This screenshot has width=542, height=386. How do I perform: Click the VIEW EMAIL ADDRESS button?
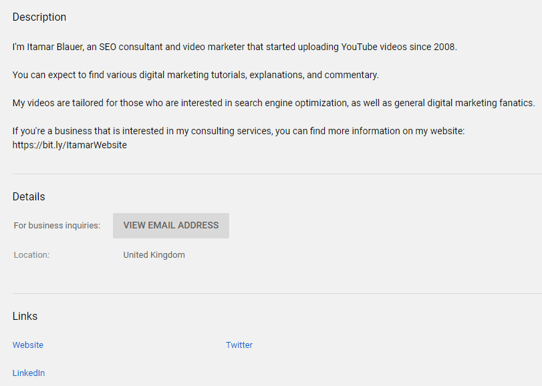click(171, 225)
